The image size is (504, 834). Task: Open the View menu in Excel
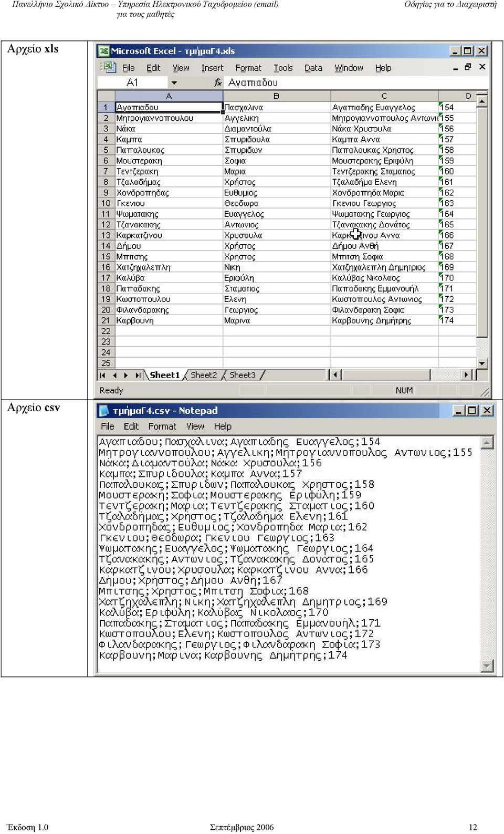point(181,68)
